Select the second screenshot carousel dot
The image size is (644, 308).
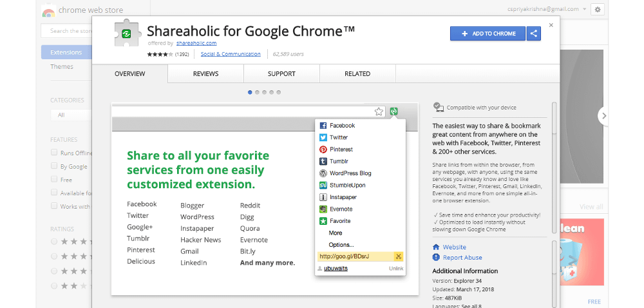[257, 92]
